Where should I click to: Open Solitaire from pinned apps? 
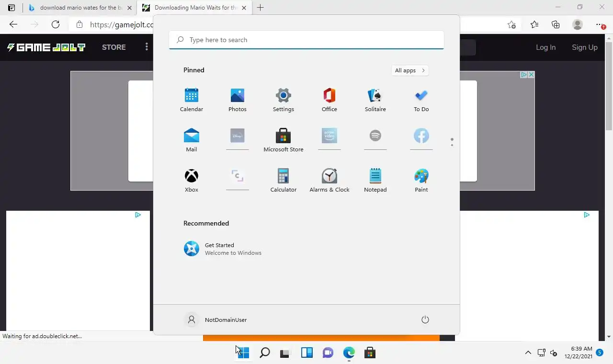tap(375, 100)
